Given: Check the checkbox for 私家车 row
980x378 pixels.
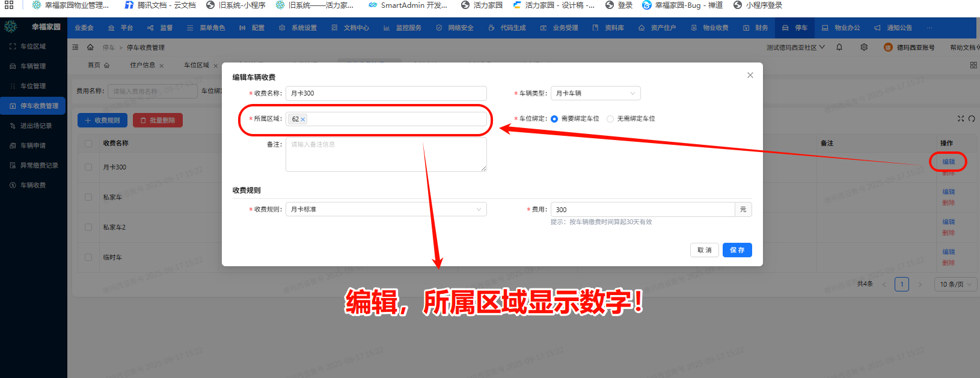Looking at the screenshot, I should point(88,197).
